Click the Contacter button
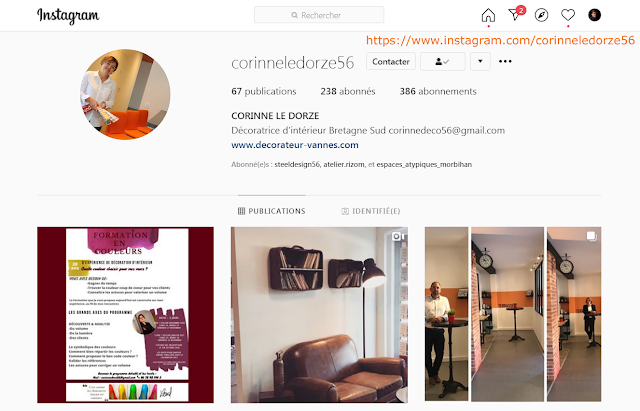This screenshot has width=640, height=411. 391,62
